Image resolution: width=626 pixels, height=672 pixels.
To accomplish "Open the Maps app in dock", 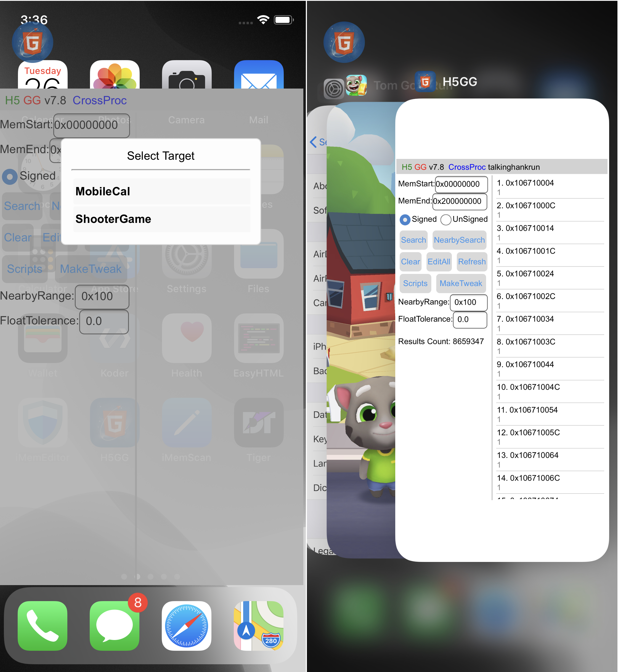I will tap(258, 625).
